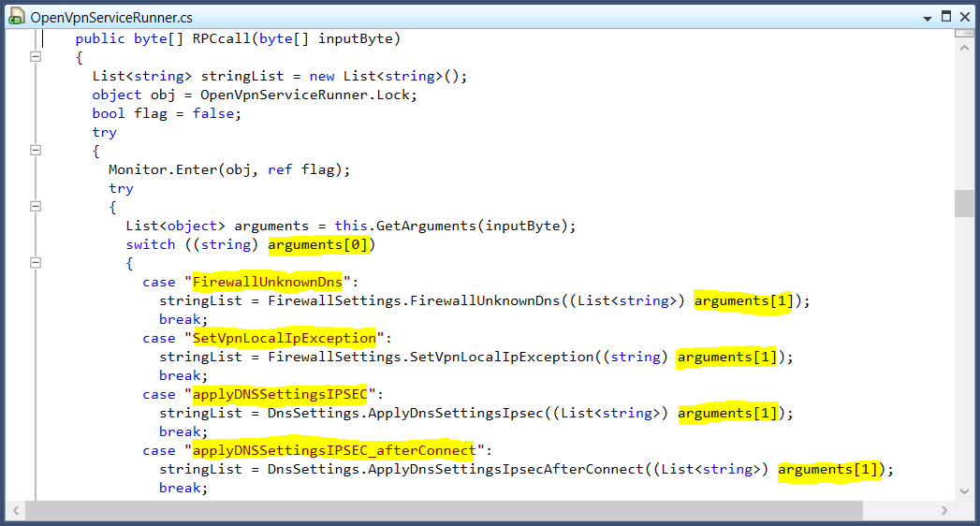The width and height of the screenshot is (980, 526).
Task: Click arguments[1] on the SetVpnLocalIpException line
Action: (x=727, y=358)
